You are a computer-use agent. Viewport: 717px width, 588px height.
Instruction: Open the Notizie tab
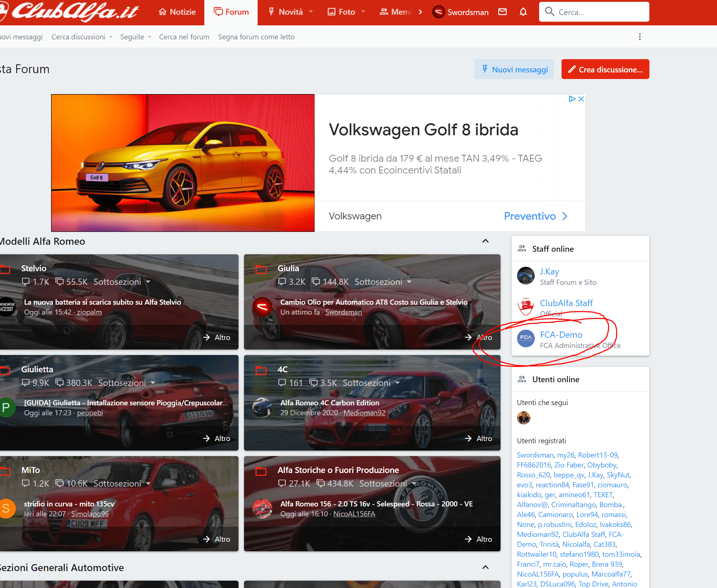click(x=177, y=12)
